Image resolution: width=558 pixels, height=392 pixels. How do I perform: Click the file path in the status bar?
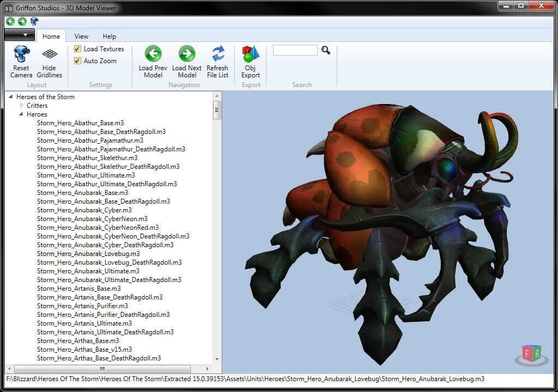pyautogui.click(x=245, y=379)
